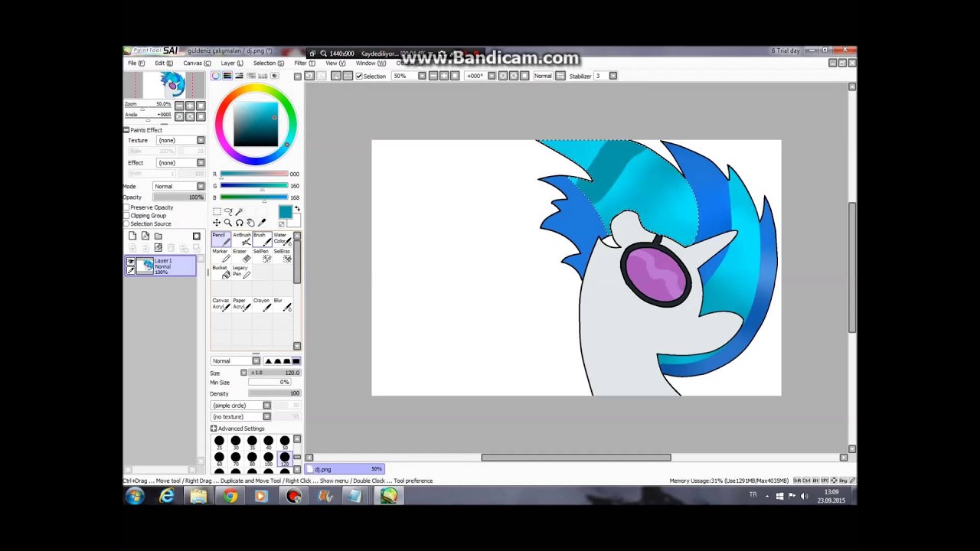Screen dimensions: 980x551
Task: Open the Canvas menu
Action: click(197, 64)
